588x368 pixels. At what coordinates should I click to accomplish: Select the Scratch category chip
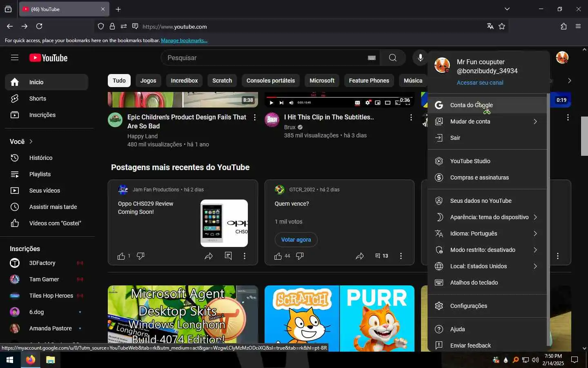(x=222, y=81)
